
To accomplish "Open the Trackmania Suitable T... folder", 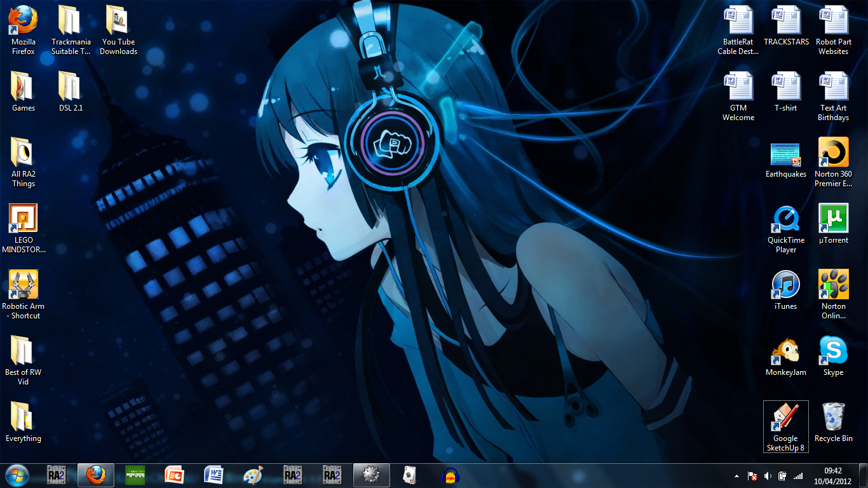I will click(71, 30).
